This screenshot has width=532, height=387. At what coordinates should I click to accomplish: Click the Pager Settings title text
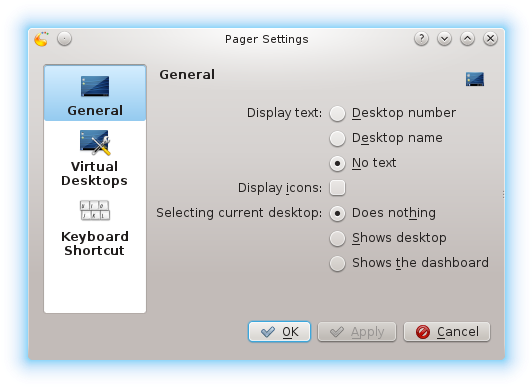tap(267, 39)
